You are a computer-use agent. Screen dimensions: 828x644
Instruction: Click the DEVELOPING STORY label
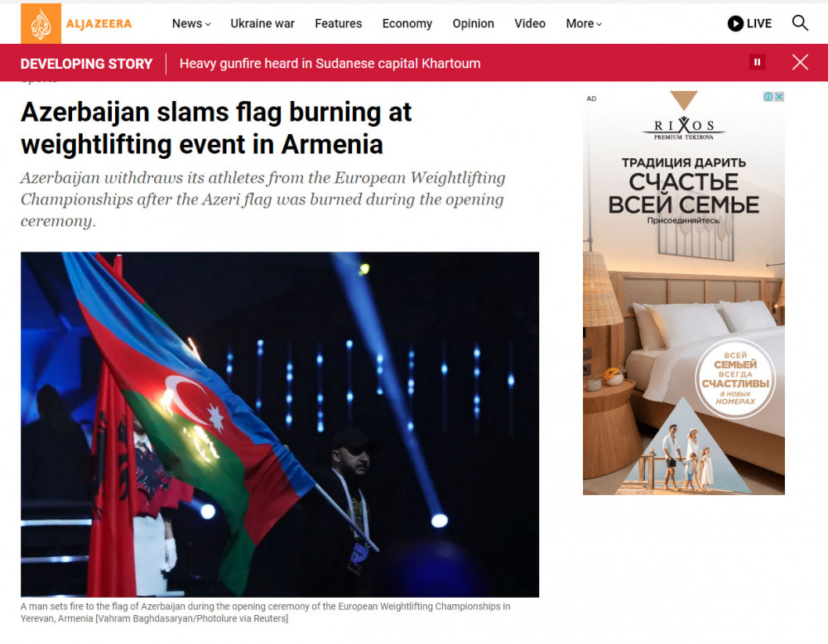pos(87,64)
